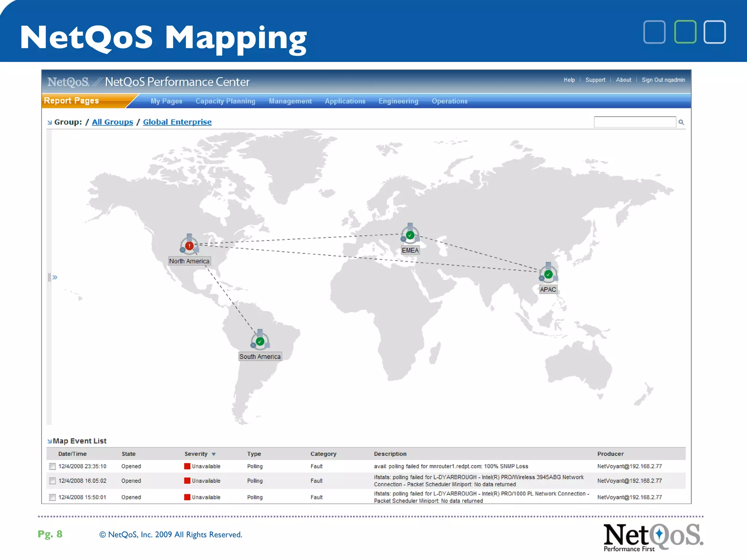
Task: Check the 15:50:01 event row checkbox
Action: (53, 497)
